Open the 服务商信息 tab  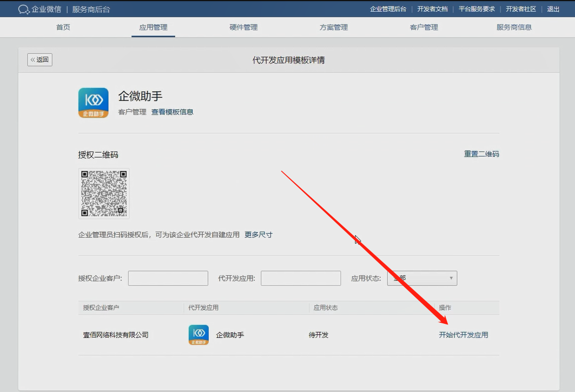point(514,27)
